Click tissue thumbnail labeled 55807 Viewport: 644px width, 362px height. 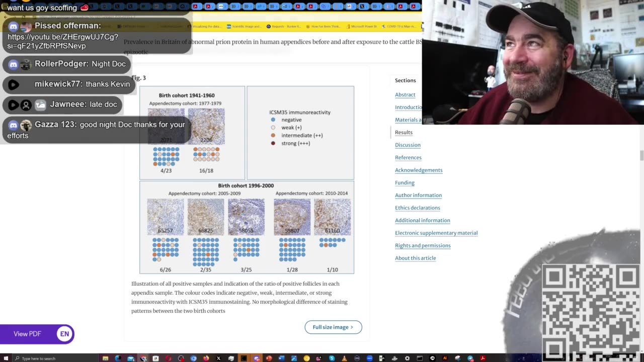pyautogui.click(x=292, y=217)
